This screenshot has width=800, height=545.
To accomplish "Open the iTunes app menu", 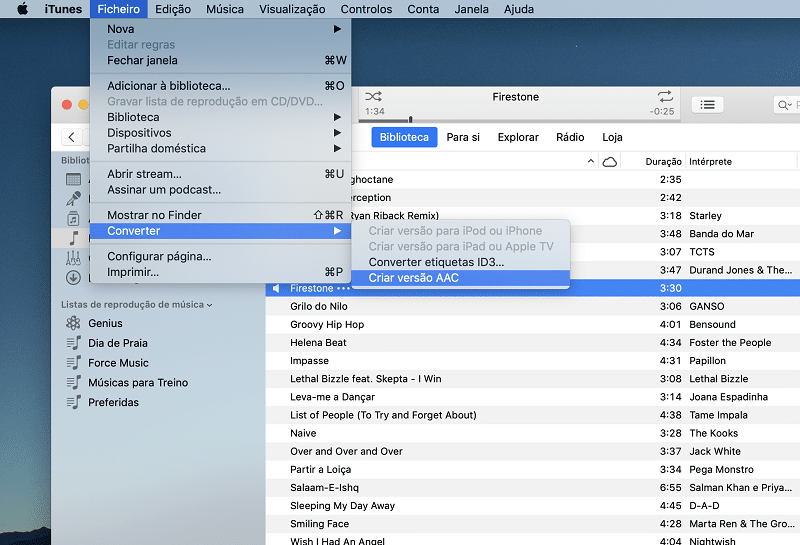I will pos(63,9).
